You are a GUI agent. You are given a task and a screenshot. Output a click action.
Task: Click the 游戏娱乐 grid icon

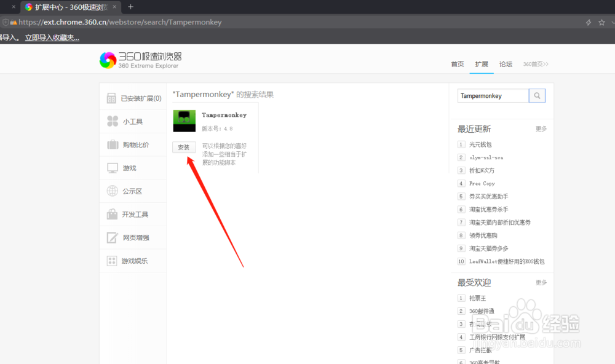click(112, 261)
